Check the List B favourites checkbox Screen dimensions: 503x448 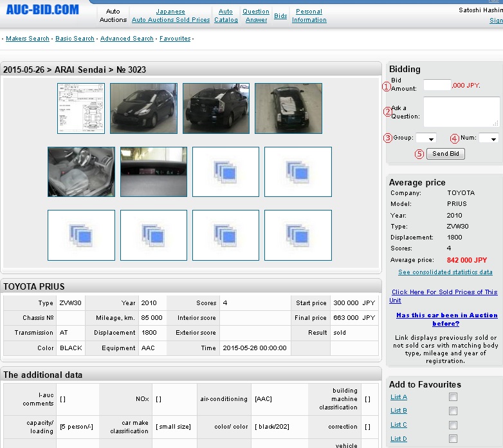pos(453,411)
